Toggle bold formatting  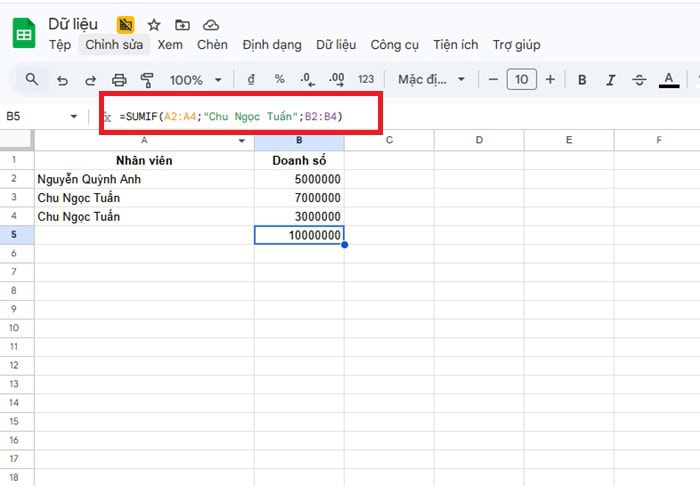click(x=582, y=79)
